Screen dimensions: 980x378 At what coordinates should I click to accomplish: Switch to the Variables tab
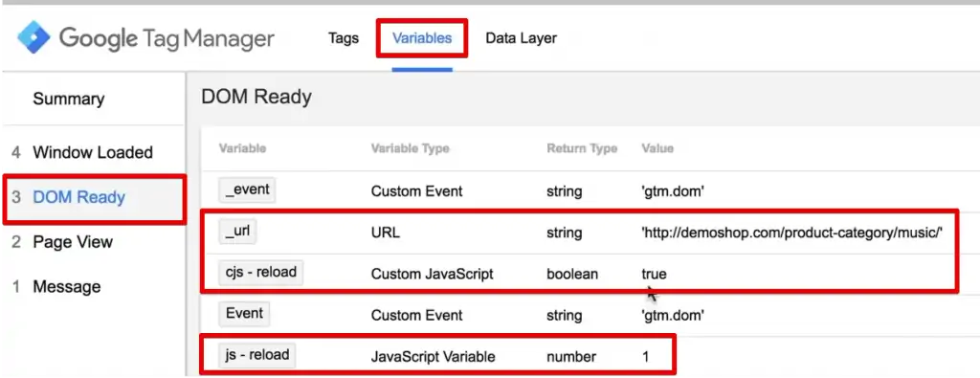coord(422,38)
